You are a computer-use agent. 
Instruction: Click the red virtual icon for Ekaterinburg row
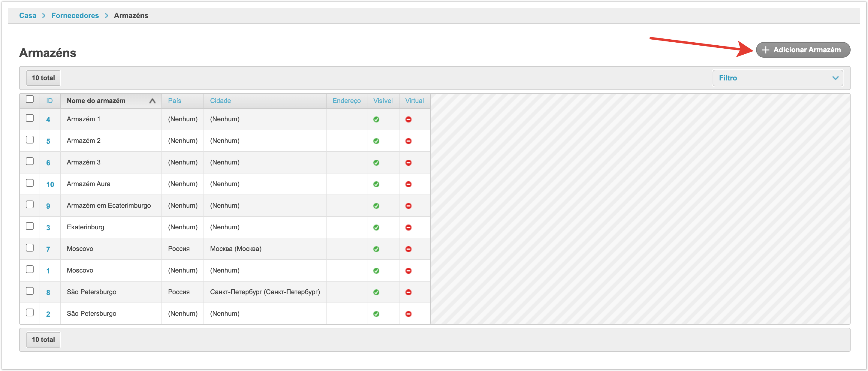[408, 228]
